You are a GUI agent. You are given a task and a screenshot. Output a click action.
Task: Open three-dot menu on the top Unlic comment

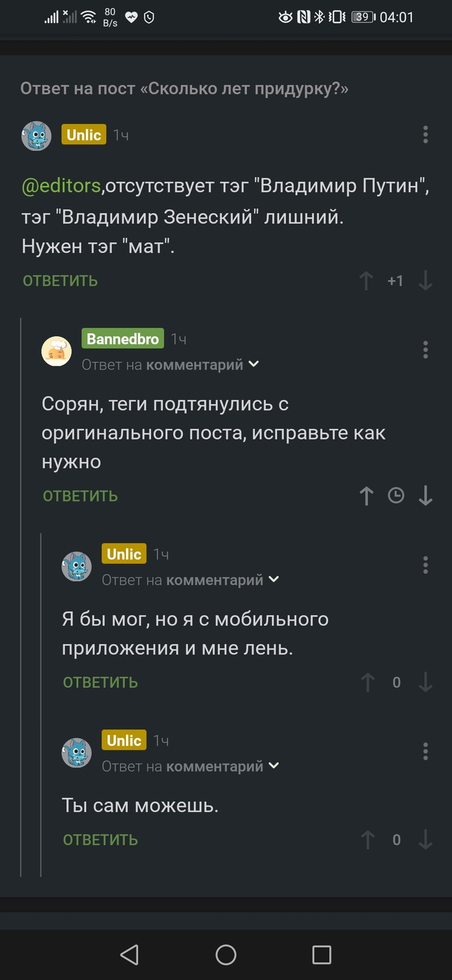tap(425, 134)
